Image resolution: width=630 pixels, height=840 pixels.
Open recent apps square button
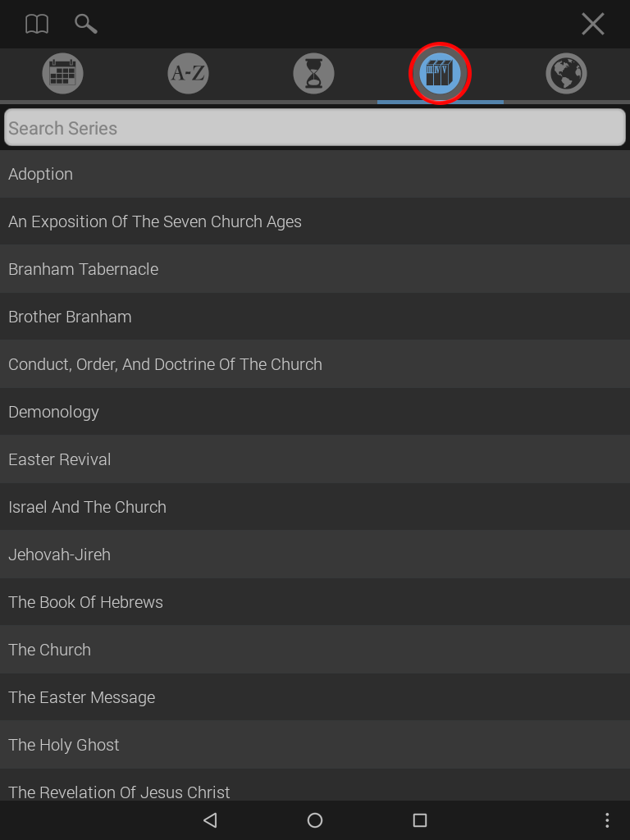tap(420, 820)
